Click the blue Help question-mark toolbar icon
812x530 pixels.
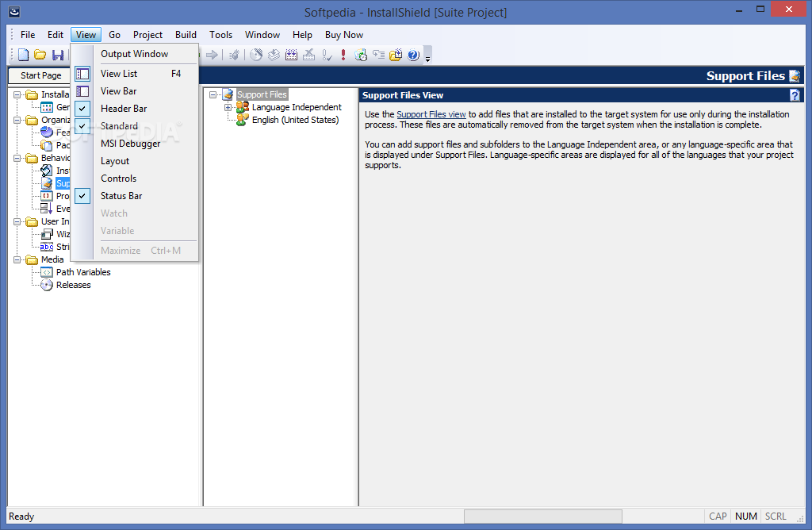click(x=413, y=55)
